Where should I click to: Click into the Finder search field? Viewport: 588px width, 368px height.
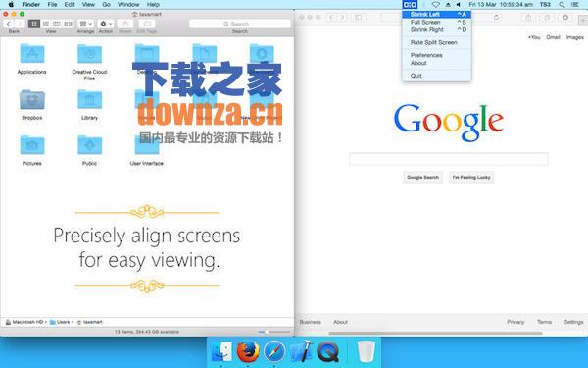[x=240, y=24]
